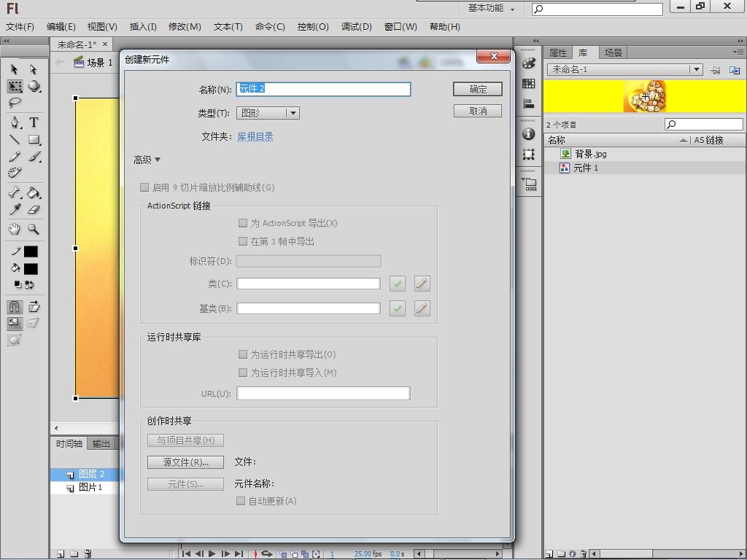Click the stroke color black swatch

[31, 252]
